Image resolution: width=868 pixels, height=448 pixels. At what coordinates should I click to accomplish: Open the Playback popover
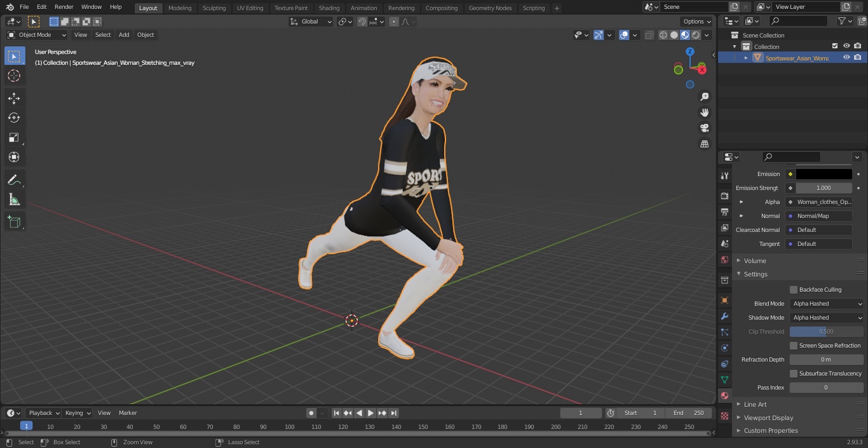coord(44,413)
